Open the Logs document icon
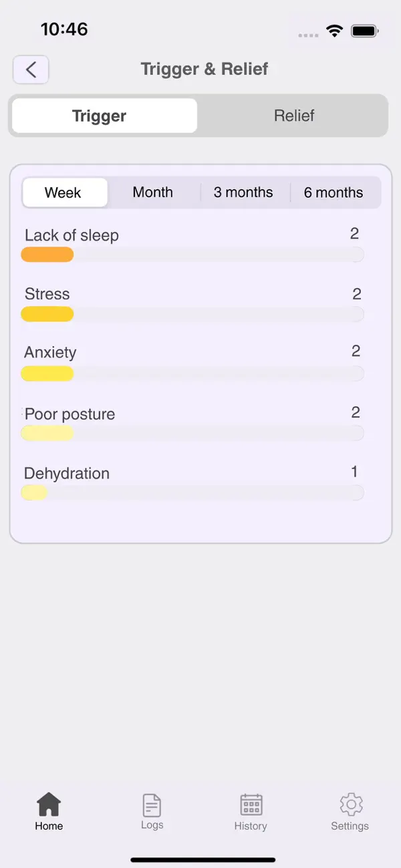 tap(151, 805)
